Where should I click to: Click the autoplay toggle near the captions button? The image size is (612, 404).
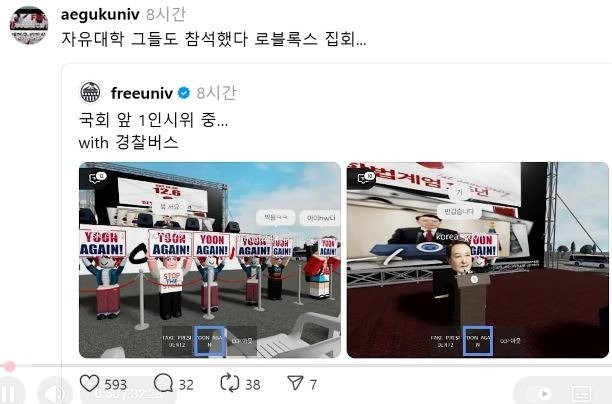(x=543, y=393)
